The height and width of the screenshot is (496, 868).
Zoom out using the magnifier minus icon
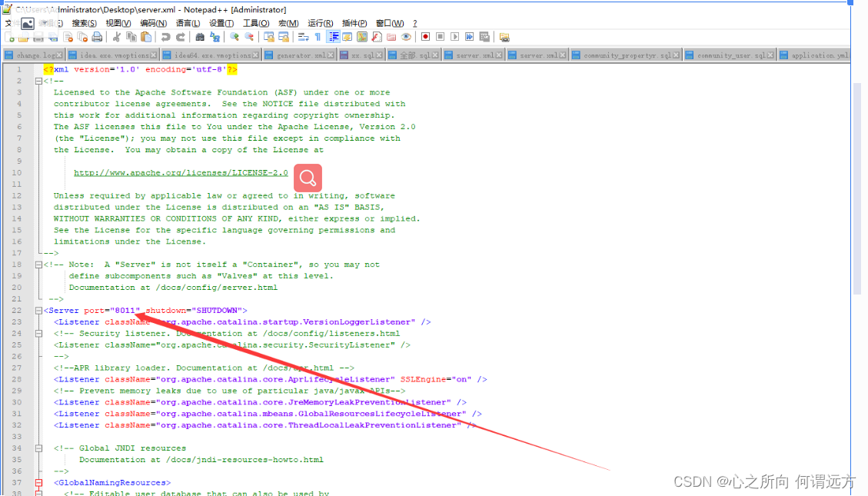tap(249, 37)
